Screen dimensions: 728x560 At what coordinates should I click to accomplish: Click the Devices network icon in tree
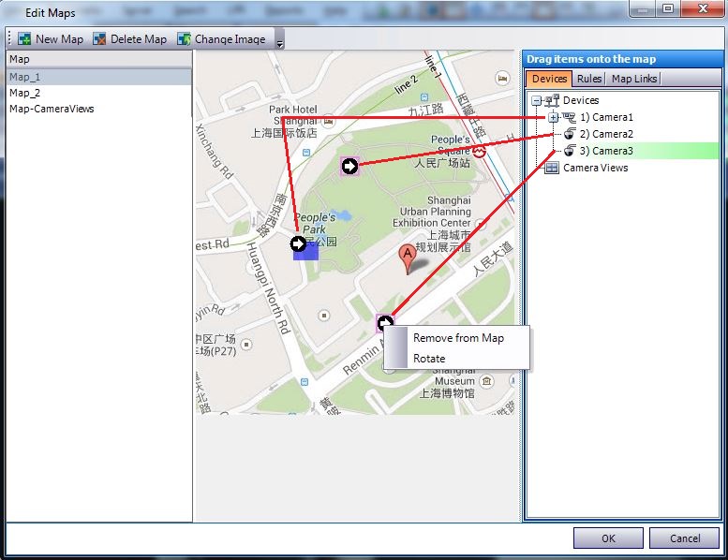coord(552,100)
